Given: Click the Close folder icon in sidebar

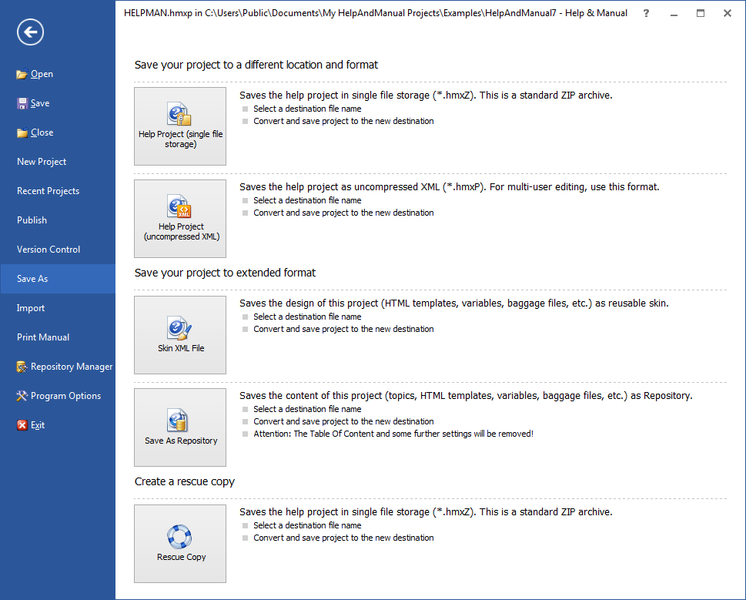Looking at the screenshot, I should click(x=22, y=133).
